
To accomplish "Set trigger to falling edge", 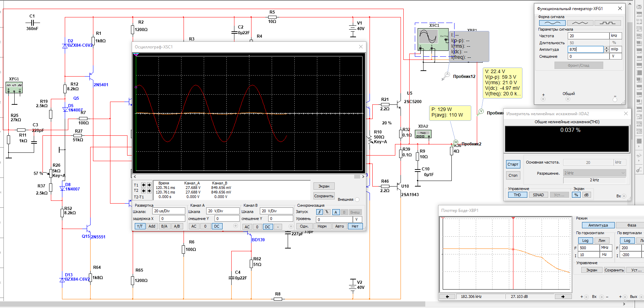I will click(x=327, y=212).
